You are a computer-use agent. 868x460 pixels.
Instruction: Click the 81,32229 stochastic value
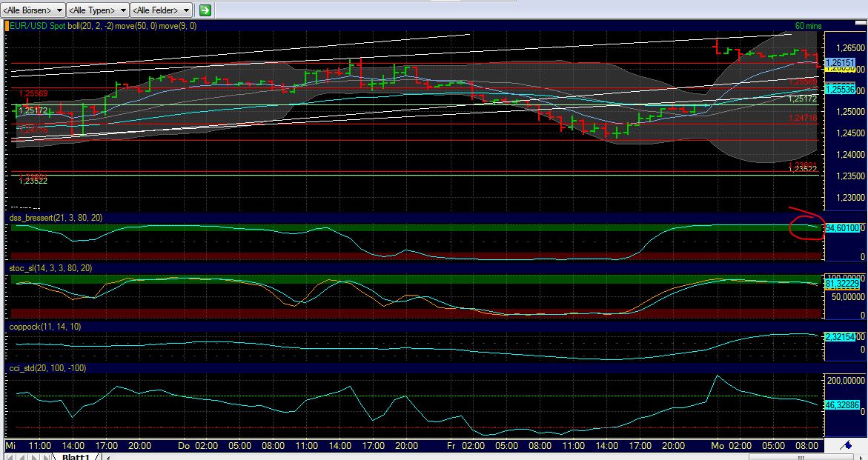(843, 284)
